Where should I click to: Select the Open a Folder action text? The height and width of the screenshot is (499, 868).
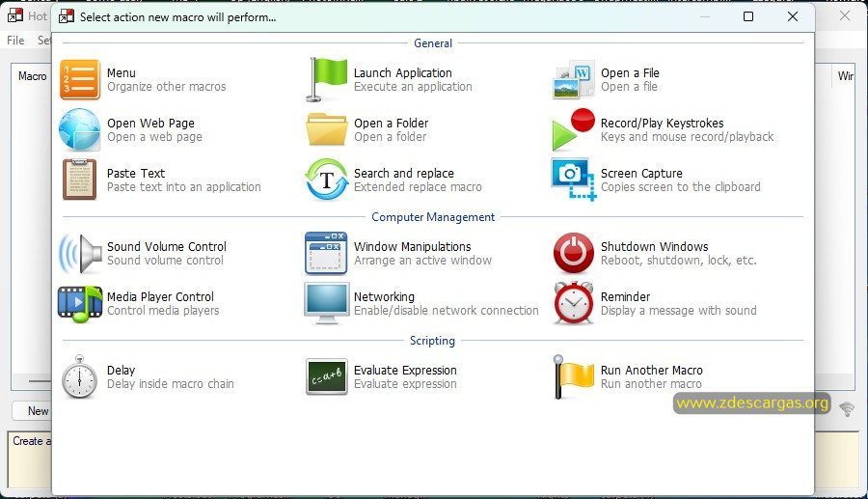point(391,123)
